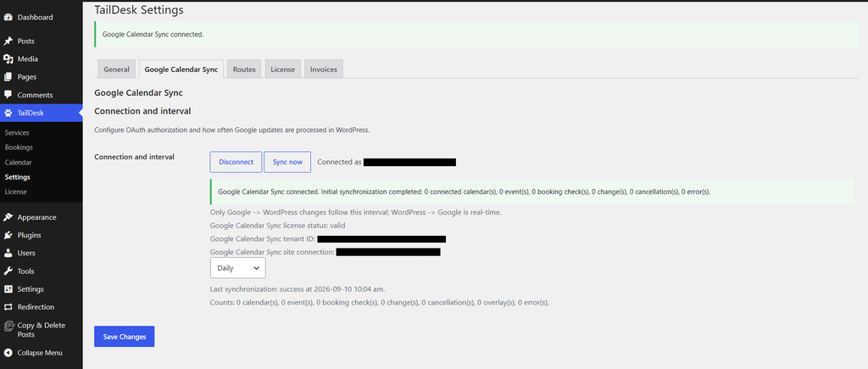Save settings with Save Changes button
This screenshot has height=369, width=868.
[124, 337]
